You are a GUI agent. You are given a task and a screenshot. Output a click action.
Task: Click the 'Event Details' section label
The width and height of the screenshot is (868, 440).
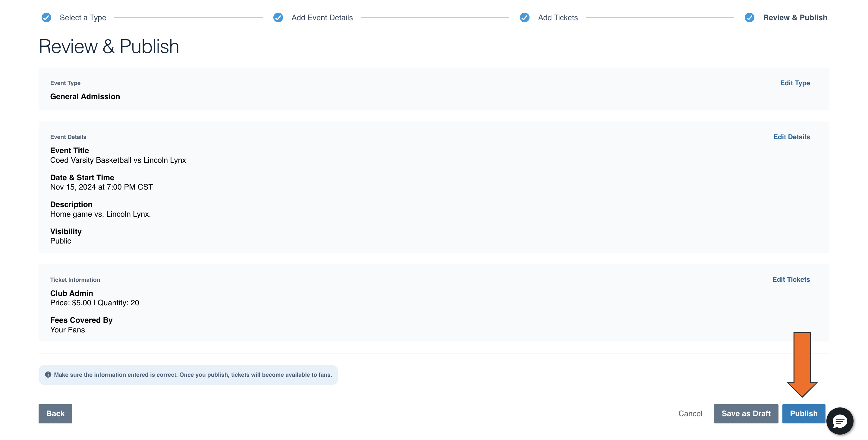coord(68,137)
